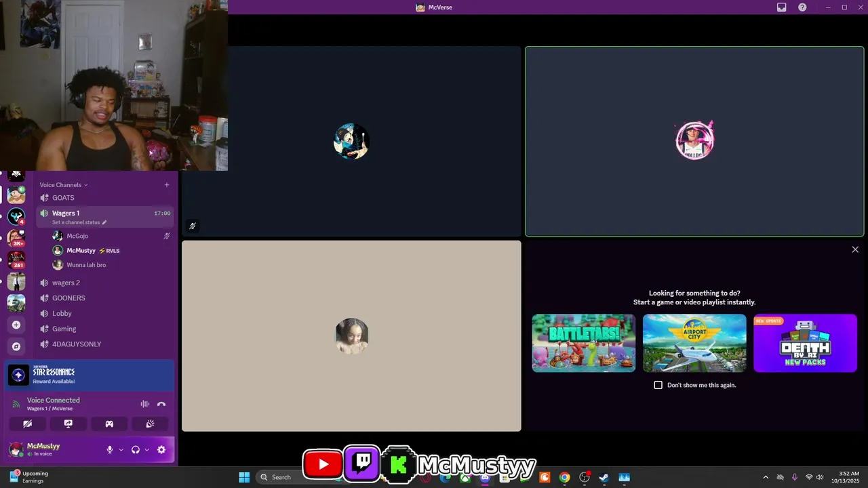Viewport: 868px width, 488px height.
Task: Open Discord User Settings gear
Action: (161, 449)
